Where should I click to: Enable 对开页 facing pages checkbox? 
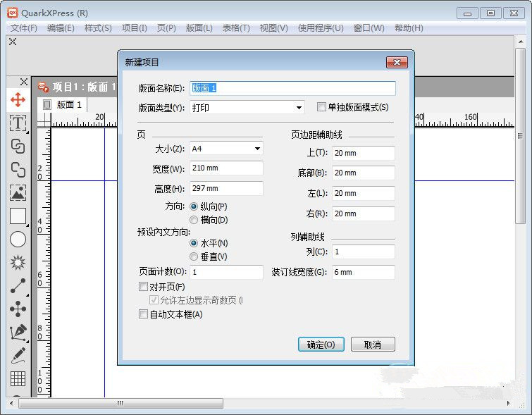pos(143,287)
